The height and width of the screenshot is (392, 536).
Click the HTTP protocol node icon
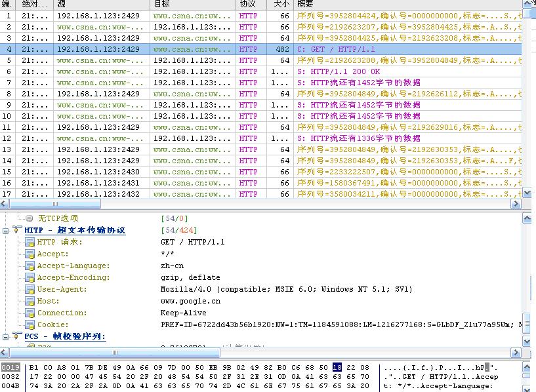pyautogui.click(x=17, y=230)
